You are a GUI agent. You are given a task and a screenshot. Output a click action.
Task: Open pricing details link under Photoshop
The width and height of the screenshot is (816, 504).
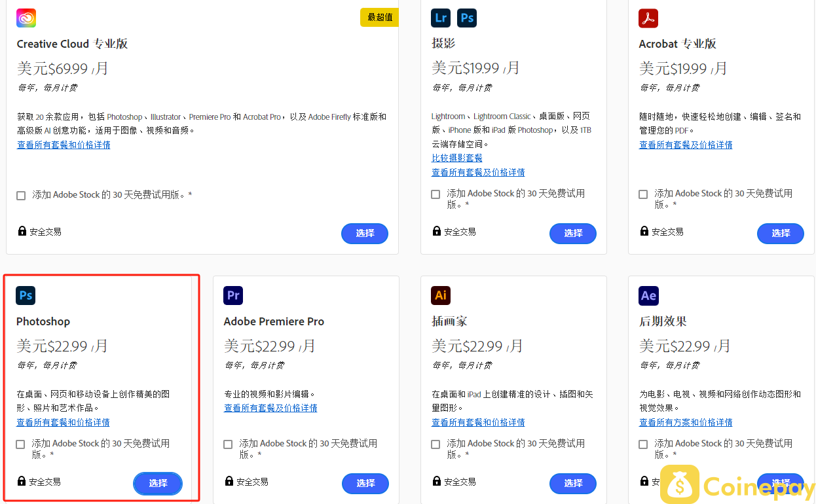point(63,423)
